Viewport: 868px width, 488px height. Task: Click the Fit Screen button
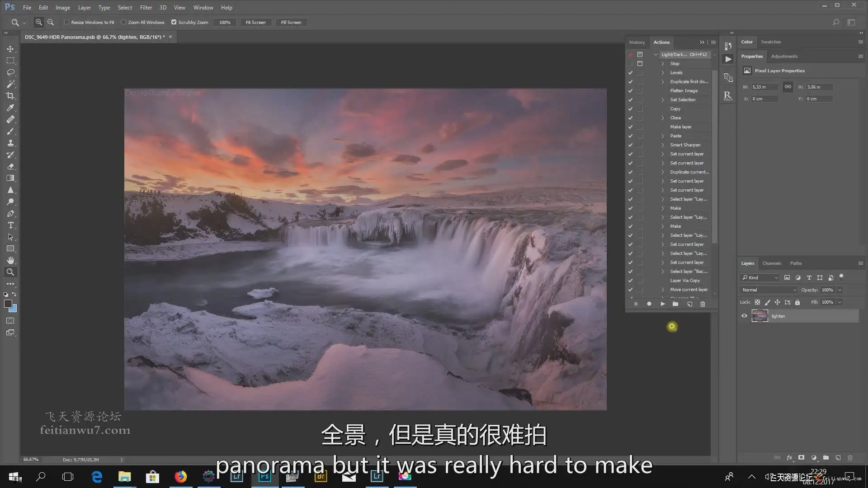click(x=255, y=22)
